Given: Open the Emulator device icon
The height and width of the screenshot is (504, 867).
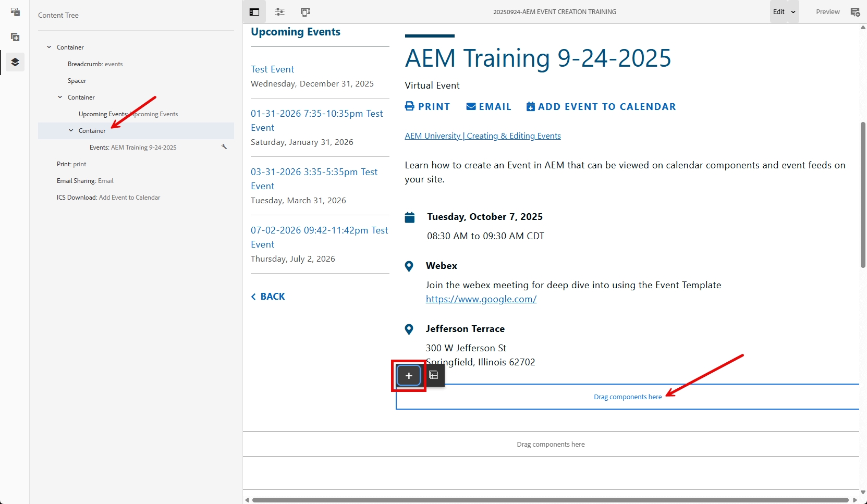Looking at the screenshot, I should coord(306,12).
